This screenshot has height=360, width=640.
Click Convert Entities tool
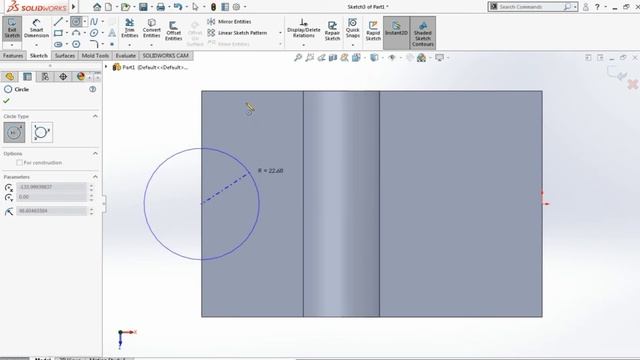tap(151, 28)
